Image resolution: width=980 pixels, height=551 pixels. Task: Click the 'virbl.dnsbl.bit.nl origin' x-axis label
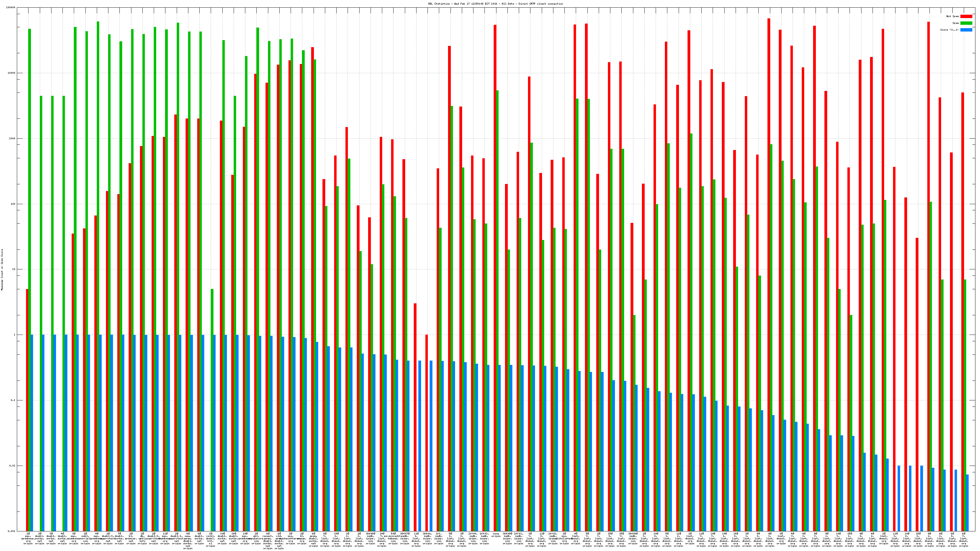click(211, 540)
